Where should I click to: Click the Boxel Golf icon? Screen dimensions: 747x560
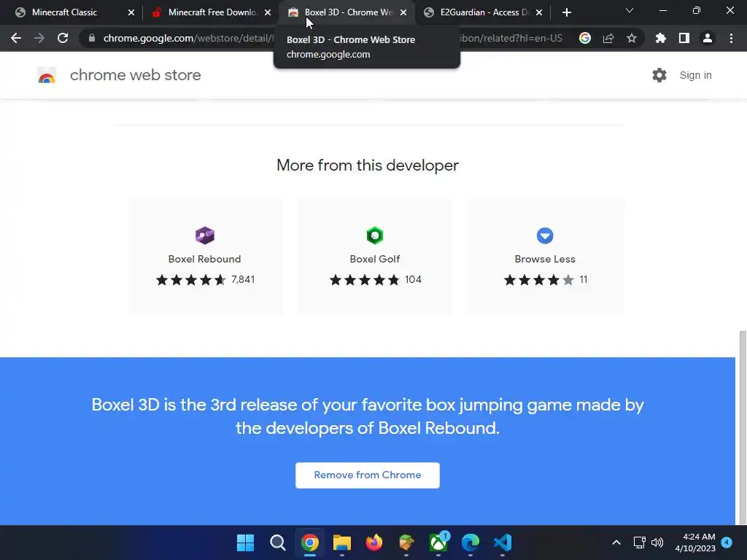375,236
